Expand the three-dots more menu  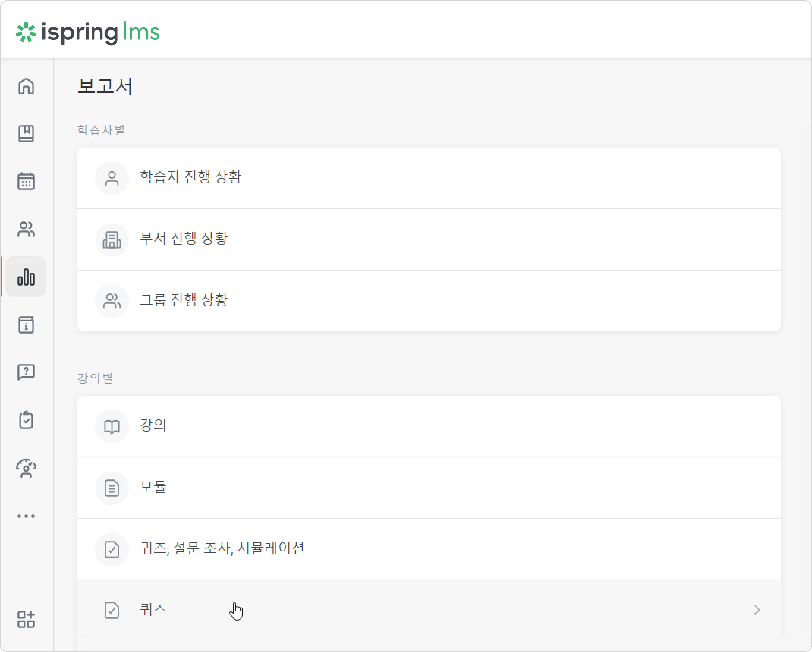(26, 516)
